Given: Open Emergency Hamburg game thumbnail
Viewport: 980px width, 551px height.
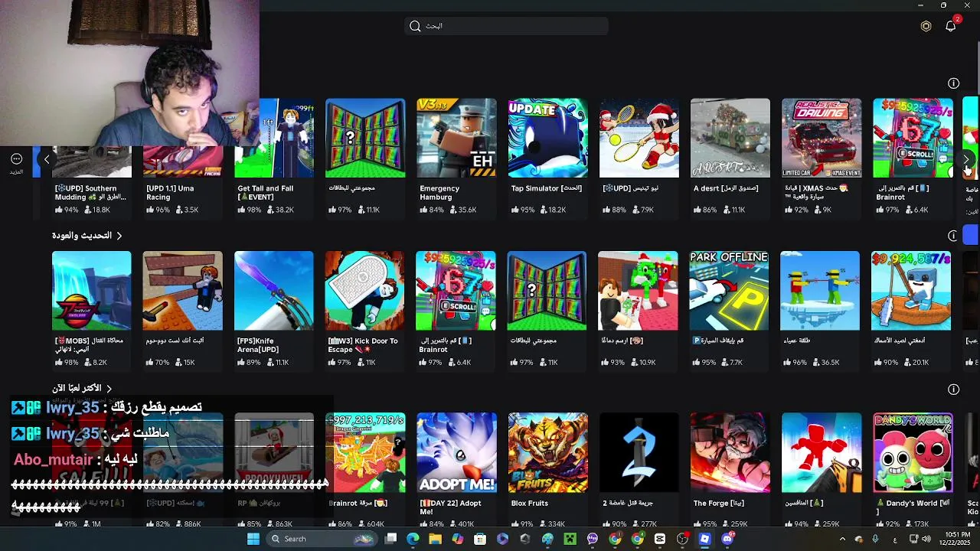Looking at the screenshot, I should coord(456,138).
